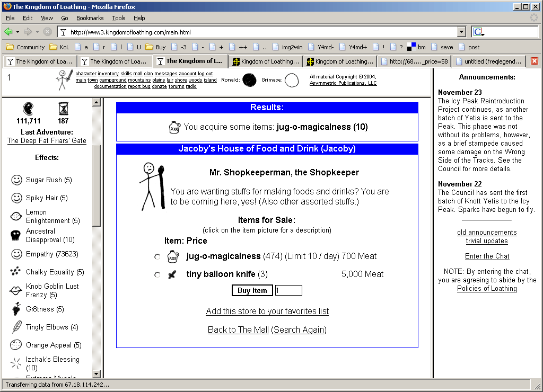Open the Community bookmarks folder
This screenshot has width=543, height=392.
[x=25, y=47]
